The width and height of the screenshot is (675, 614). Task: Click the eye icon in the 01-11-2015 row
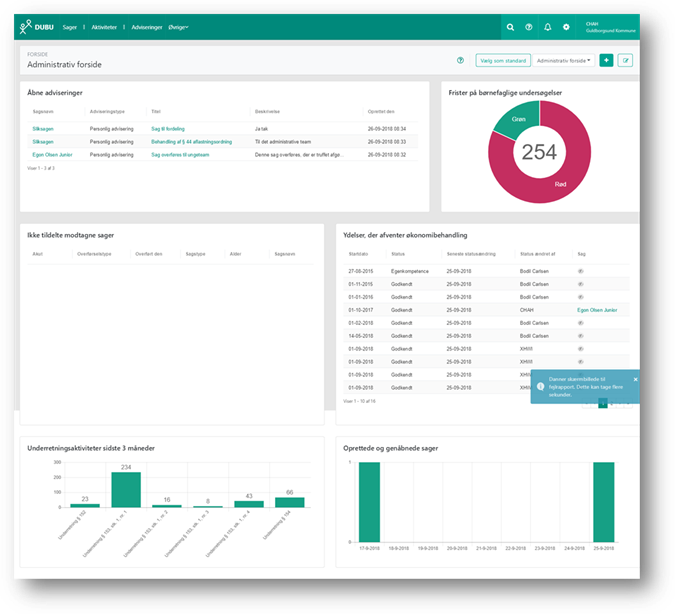582,284
